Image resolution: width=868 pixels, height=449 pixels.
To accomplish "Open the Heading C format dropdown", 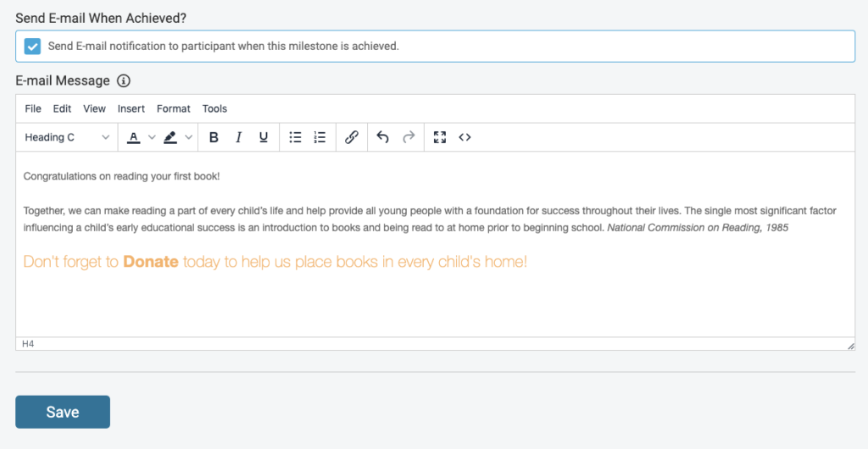I will click(x=68, y=137).
